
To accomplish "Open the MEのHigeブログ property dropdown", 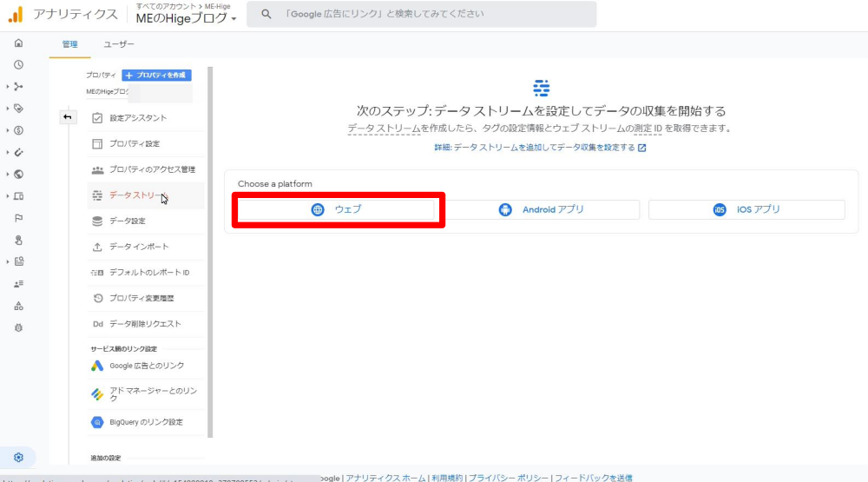I will (x=186, y=18).
